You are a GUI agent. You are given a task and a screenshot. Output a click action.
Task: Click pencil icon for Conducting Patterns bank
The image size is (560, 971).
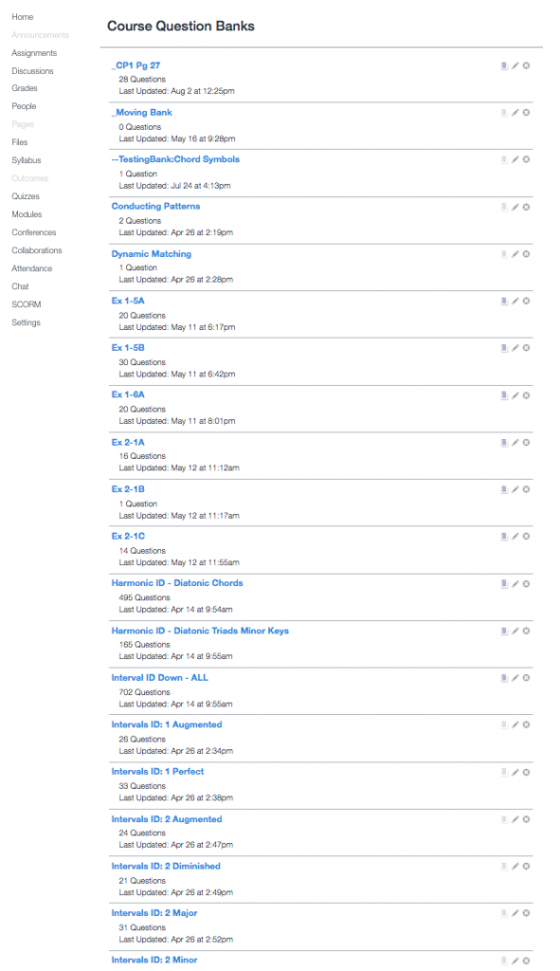click(515, 208)
